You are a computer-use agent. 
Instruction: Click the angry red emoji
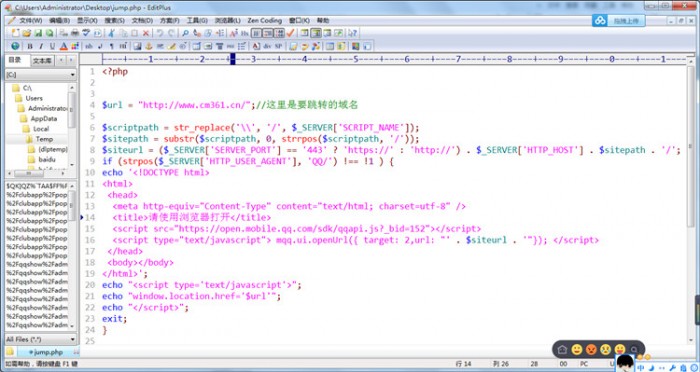(591, 349)
